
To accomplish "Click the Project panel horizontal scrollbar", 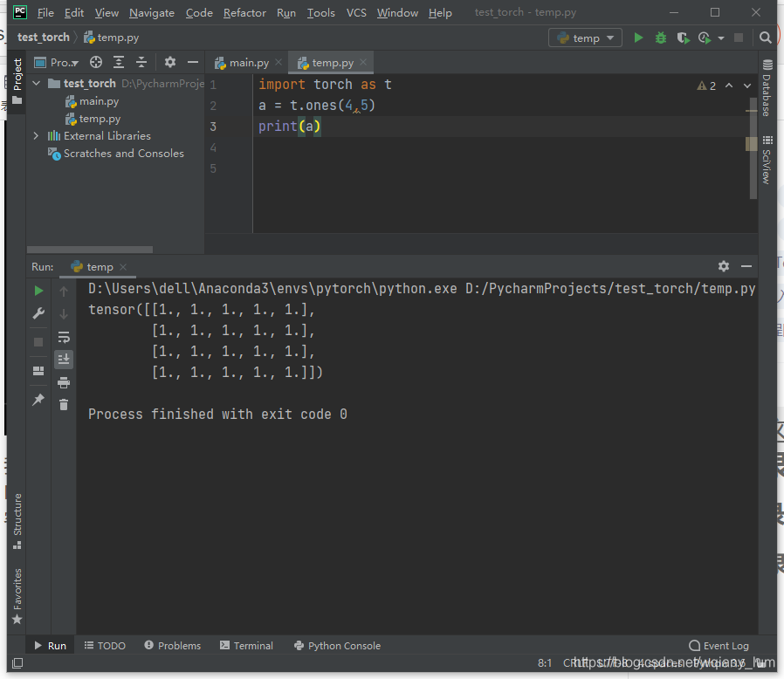I will [x=90, y=249].
